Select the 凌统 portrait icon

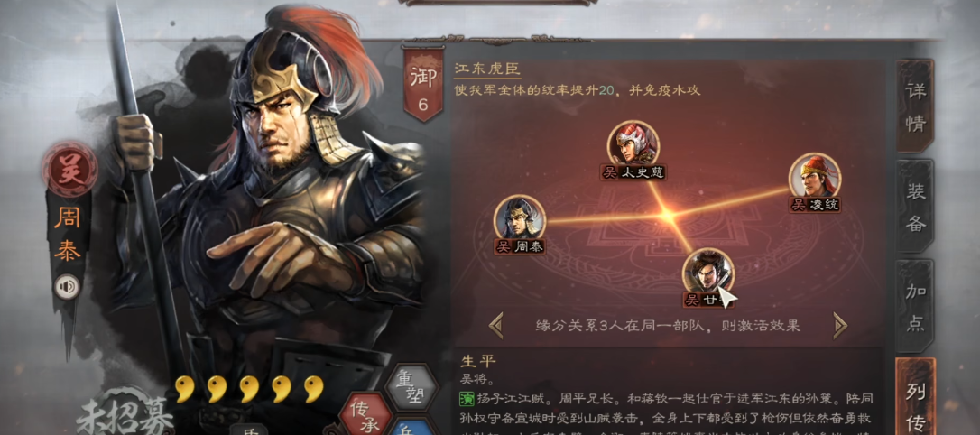(x=814, y=176)
